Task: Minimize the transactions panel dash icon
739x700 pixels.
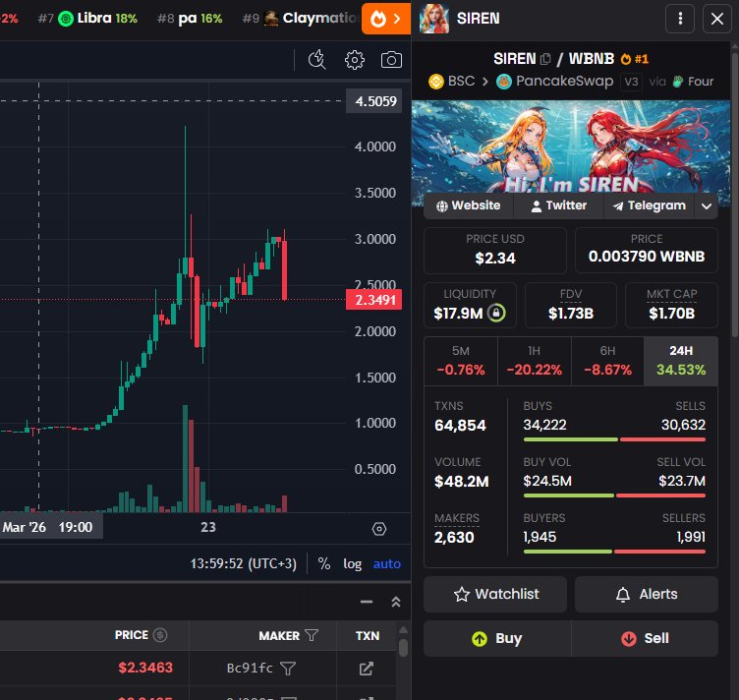Action: [367, 602]
